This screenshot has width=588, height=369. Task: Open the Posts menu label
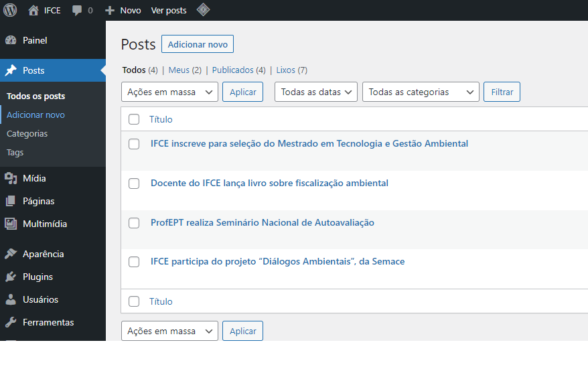33,70
